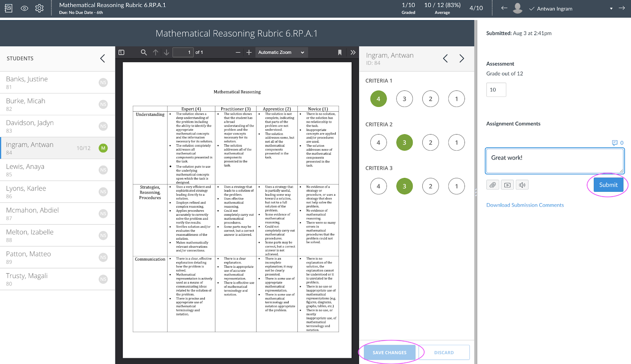631x364 pixels.
Task: Click Save Changes button
Action: point(389,352)
